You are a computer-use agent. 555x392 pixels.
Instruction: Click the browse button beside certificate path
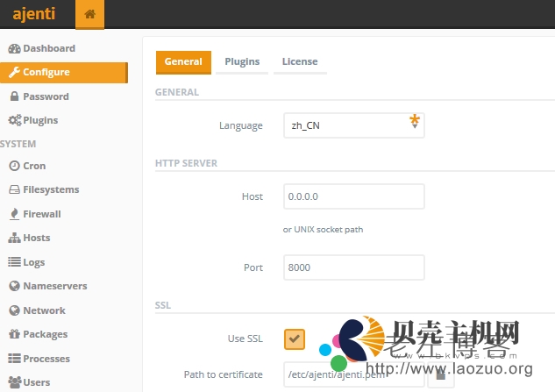tap(441, 374)
